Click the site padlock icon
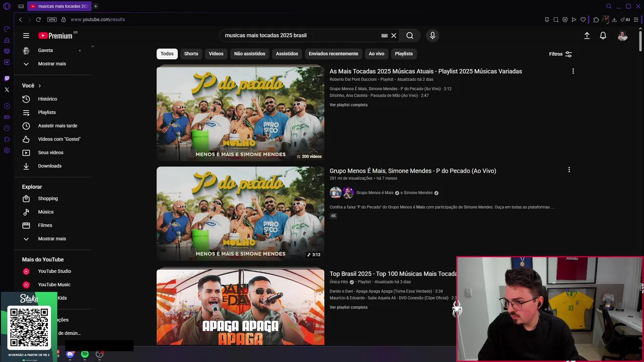 pyautogui.click(x=63, y=20)
